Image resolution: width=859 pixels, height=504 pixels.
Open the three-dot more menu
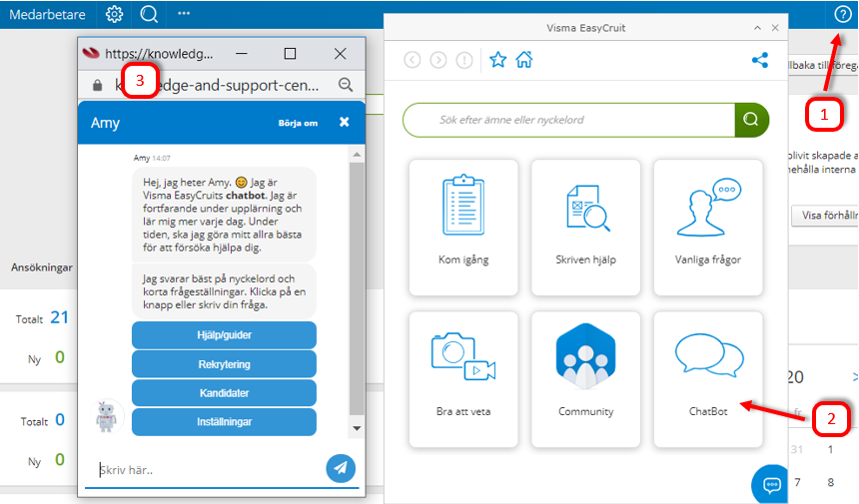coord(184,14)
